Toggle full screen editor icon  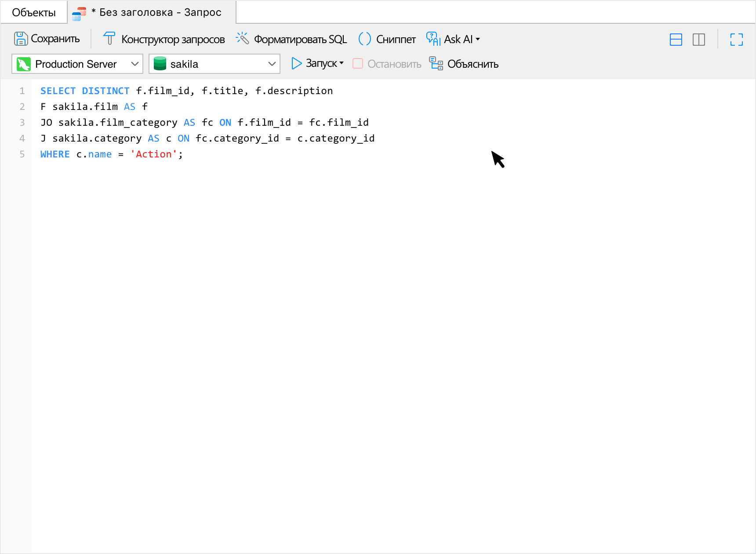coord(737,40)
